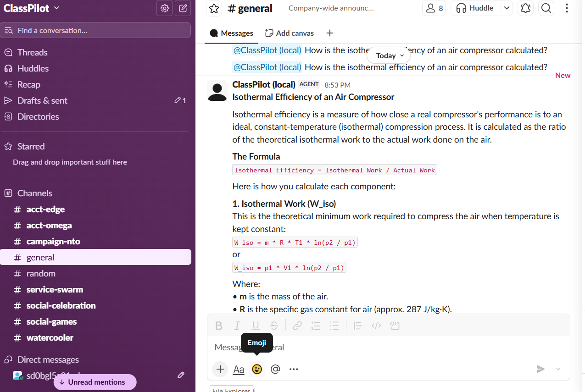Open Huddles view
The height and width of the screenshot is (392, 585).
(95, 68)
